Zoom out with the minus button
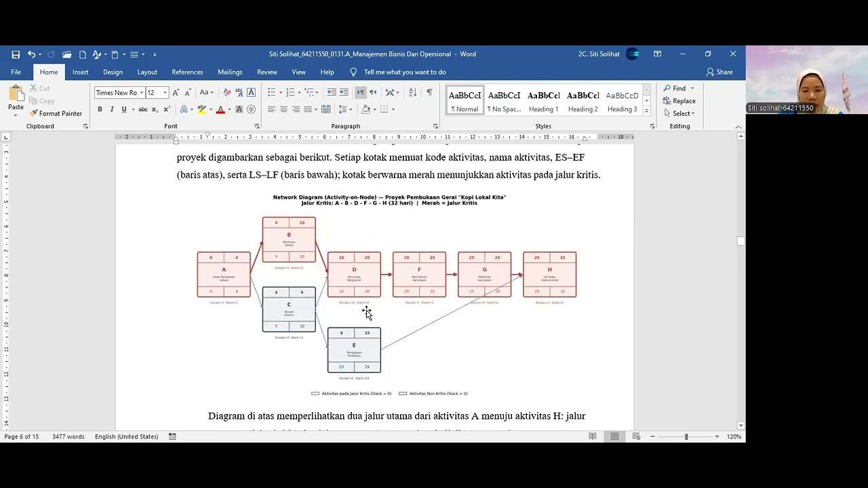 pos(652,436)
